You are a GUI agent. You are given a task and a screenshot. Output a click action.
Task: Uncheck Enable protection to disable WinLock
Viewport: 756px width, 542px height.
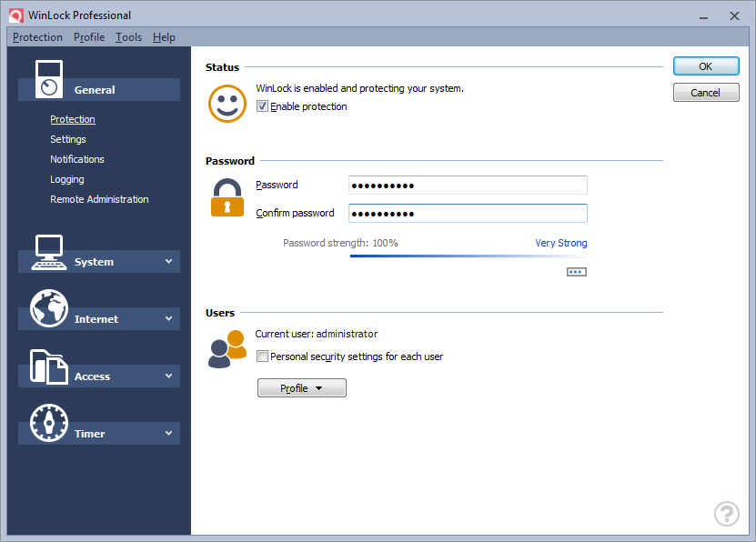(x=262, y=106)
